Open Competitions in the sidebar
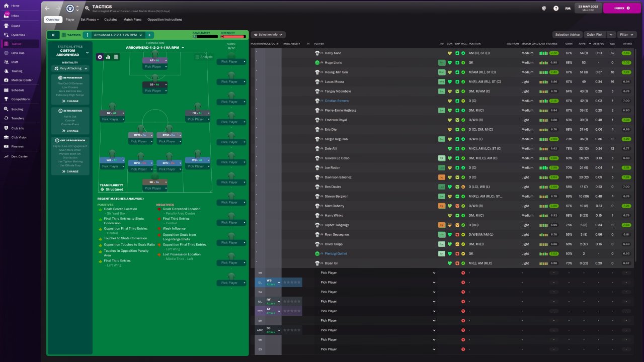This screenshot has width=644, height=362. (x=20, y=99)
